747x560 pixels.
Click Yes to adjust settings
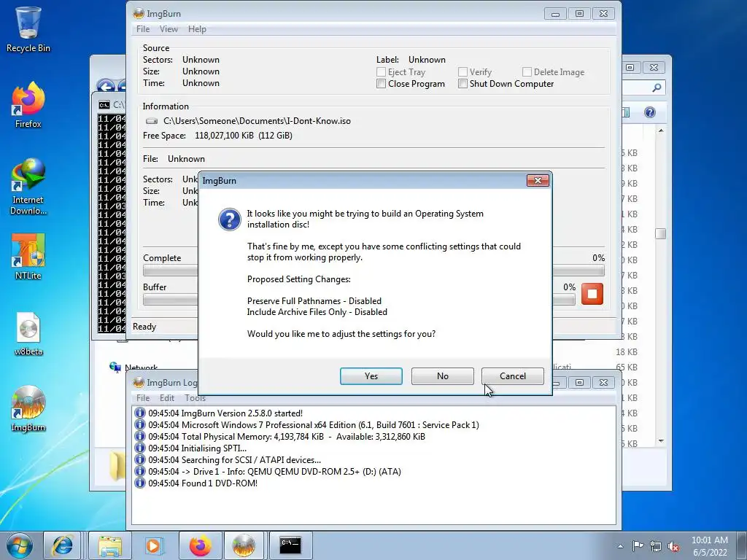(x=371, y=376)
